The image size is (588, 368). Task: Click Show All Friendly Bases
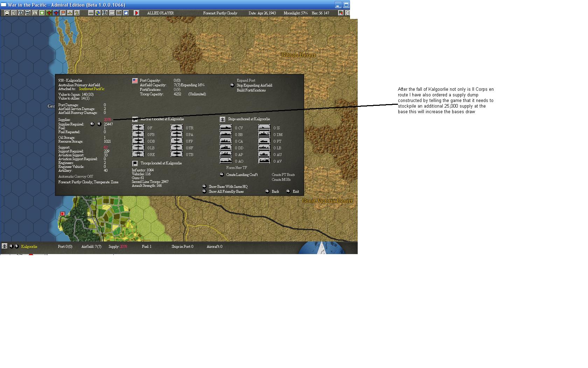tap(226, 191)
